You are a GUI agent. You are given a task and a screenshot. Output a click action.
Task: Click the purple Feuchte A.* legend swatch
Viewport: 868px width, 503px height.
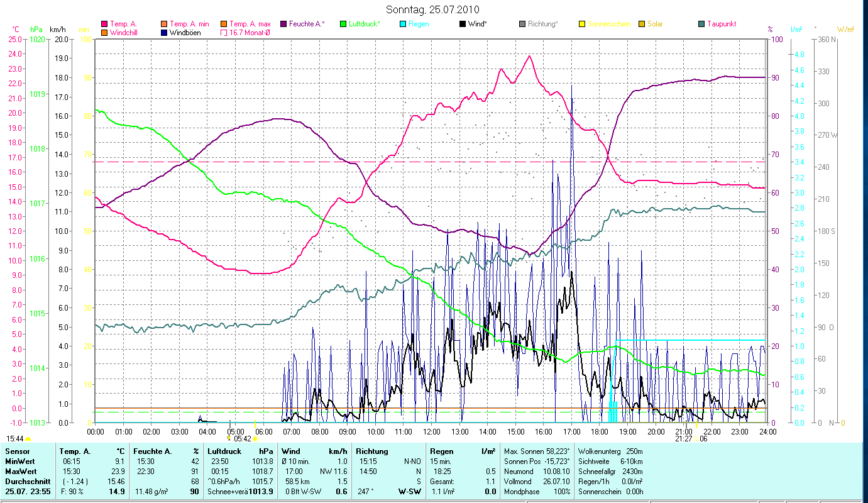(283, 24)
